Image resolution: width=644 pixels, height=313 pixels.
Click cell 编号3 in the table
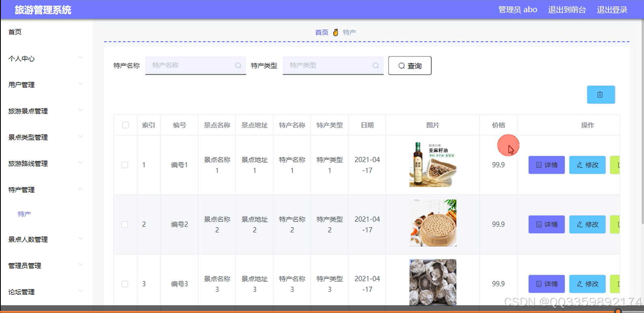[x=179, y=284]
